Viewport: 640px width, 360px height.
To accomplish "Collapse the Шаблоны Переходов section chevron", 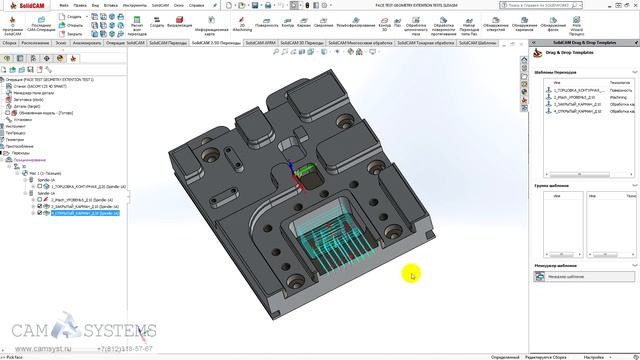I will click(x=635, y=72).
